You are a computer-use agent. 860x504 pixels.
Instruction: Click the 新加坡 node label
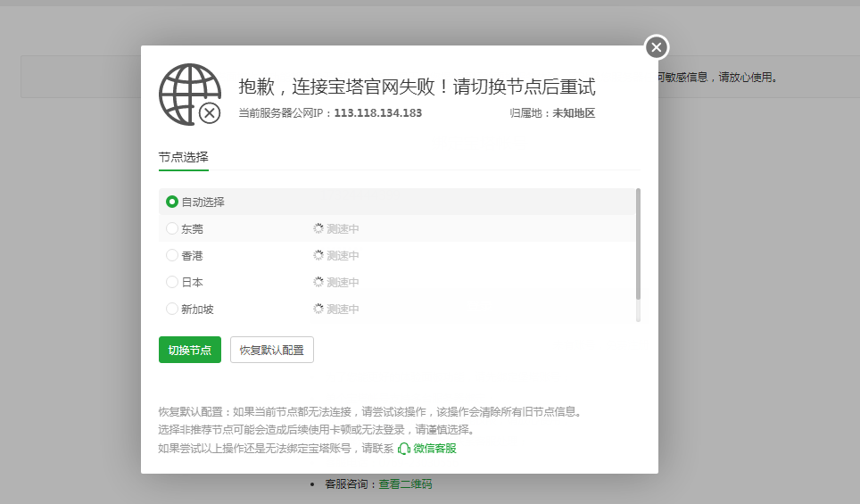click(x=197, y=310)
